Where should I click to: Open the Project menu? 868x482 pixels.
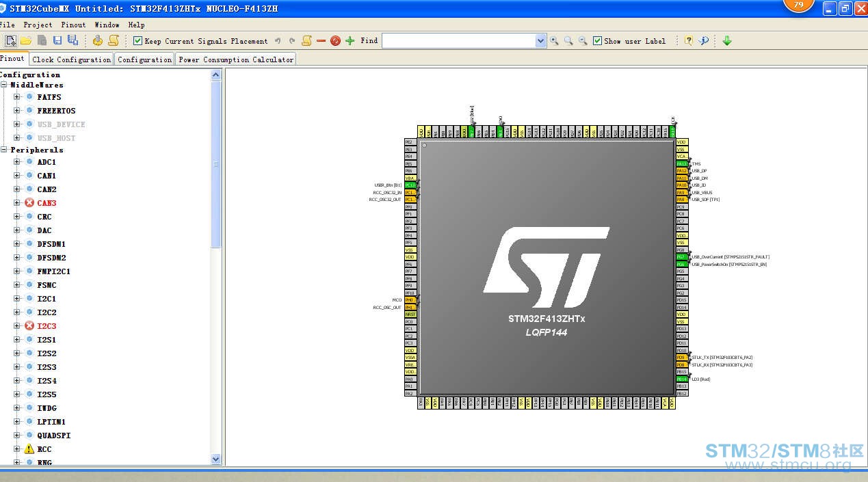tap(38, 25)
